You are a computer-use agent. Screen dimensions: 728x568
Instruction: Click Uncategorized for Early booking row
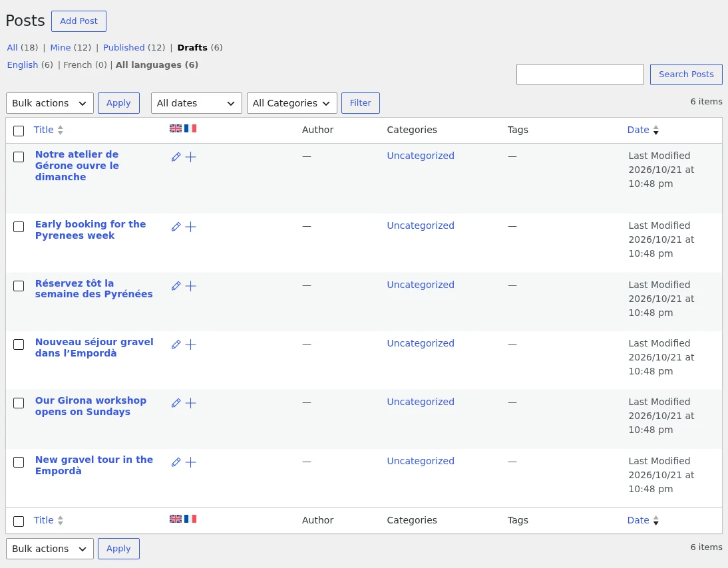(421, 225)
